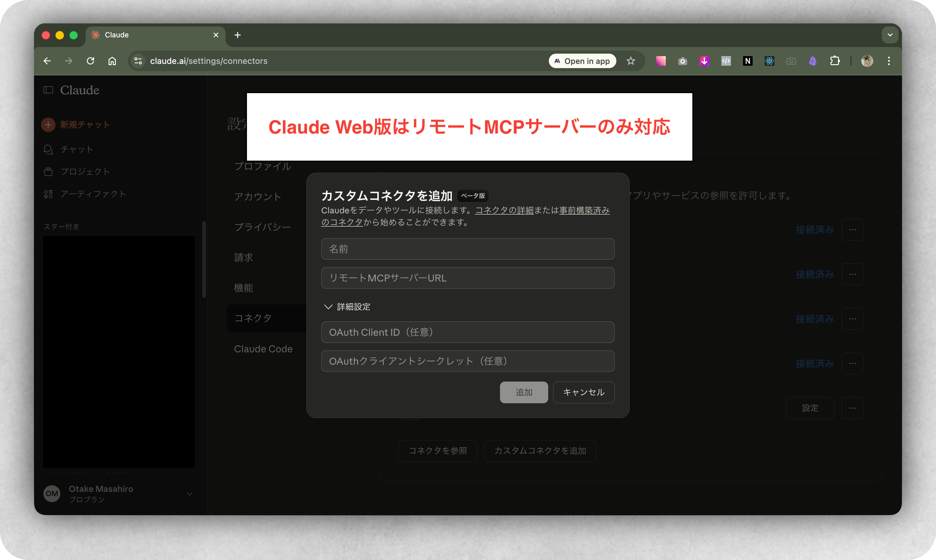Viewport: 936px width, 560px height.
Task: Open the Extensions puzzle-piece menu
Action: pos(834,61)
